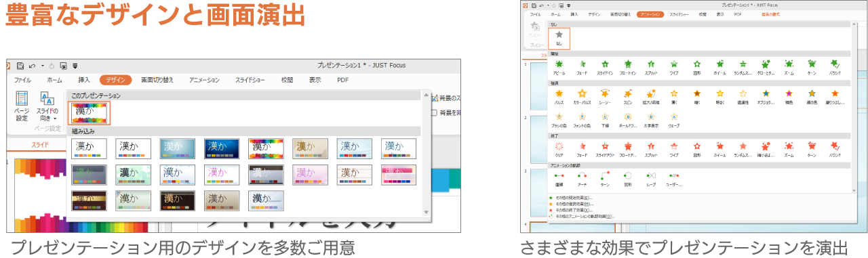Expand the スライドの向き dropdown
This screenshot has width=868, height=258.
47,106
